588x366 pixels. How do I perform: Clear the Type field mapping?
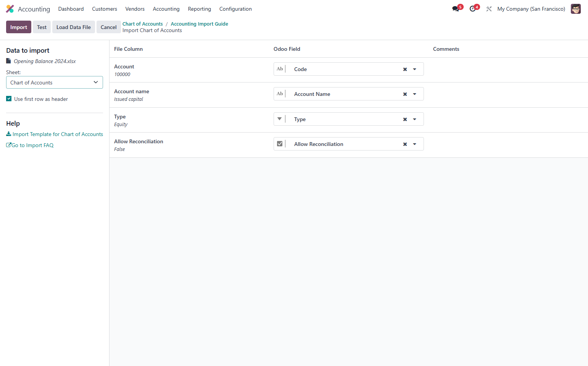[x=405, y=119]
